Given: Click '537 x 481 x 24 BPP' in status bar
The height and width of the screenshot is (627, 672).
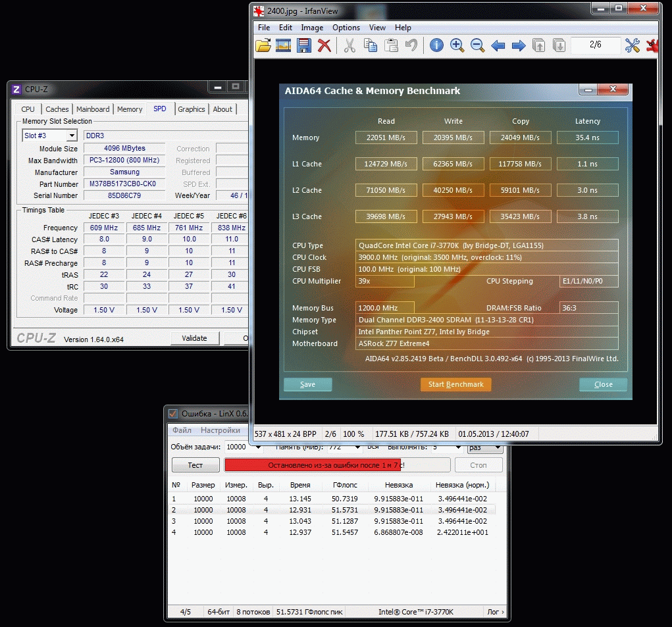Looking at the screenshot, I should pos(286,434).
